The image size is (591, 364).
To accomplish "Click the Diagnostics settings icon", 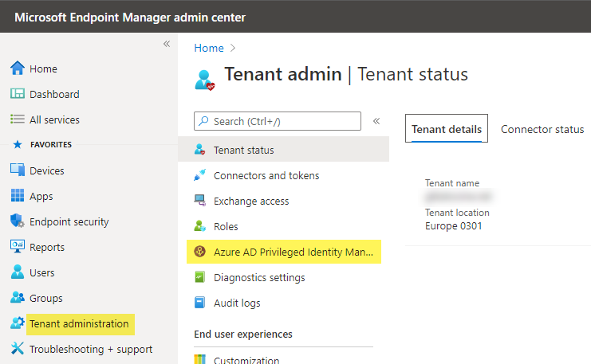I will click(199, 277).
